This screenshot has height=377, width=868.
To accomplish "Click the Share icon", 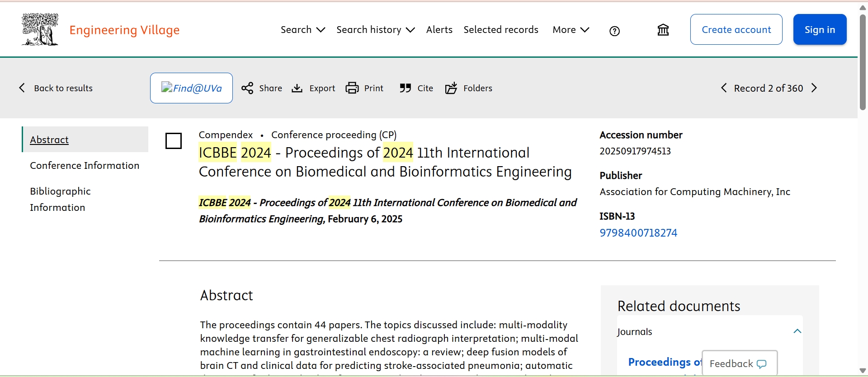I will [247, 88].
